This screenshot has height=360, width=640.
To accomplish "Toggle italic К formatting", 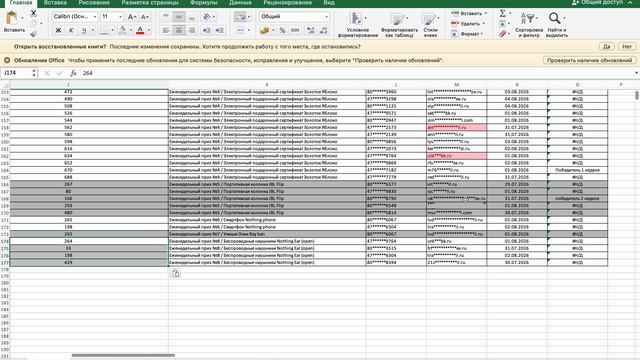I will [71, 30].
